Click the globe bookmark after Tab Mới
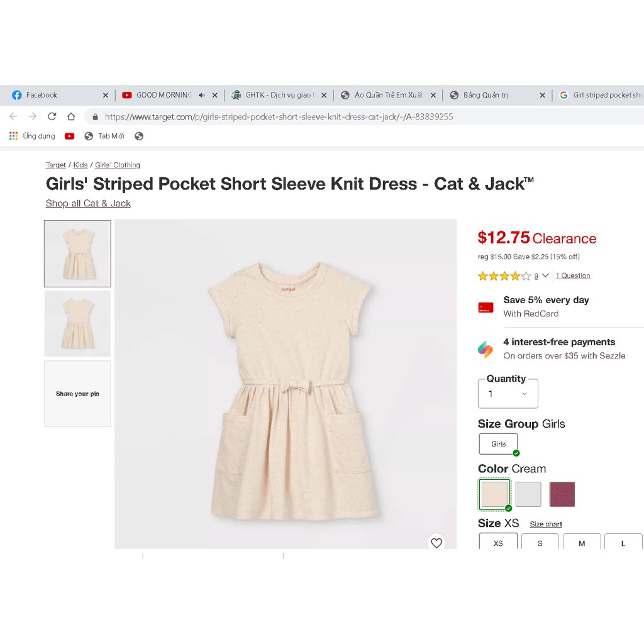 coord(139,136)
